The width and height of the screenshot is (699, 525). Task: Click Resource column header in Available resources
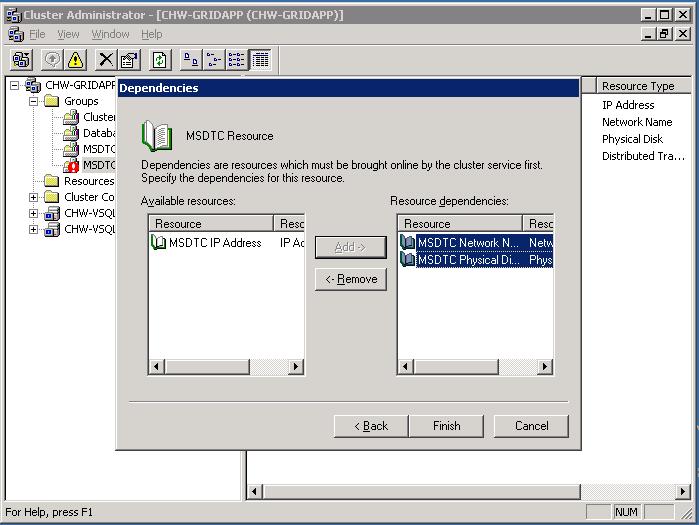tap(211, 223)
